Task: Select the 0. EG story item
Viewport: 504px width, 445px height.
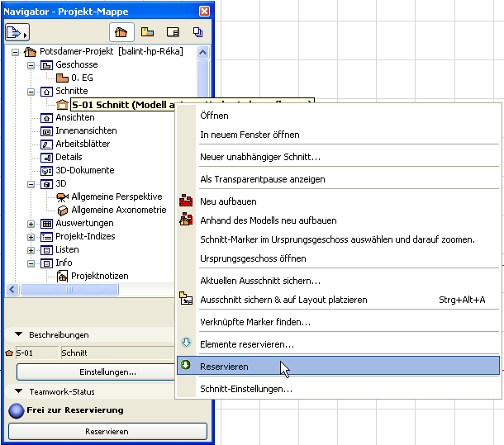Action: click(83, 78)
